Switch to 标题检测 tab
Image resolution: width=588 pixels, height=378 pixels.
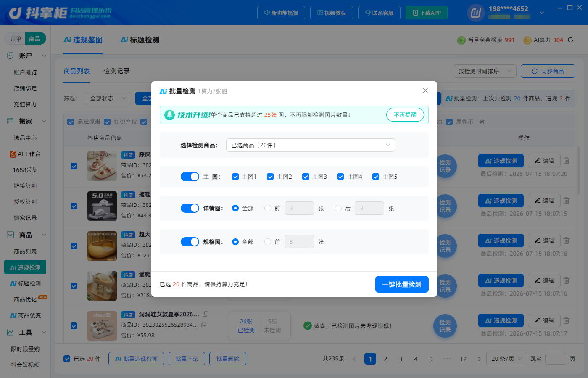140,40
